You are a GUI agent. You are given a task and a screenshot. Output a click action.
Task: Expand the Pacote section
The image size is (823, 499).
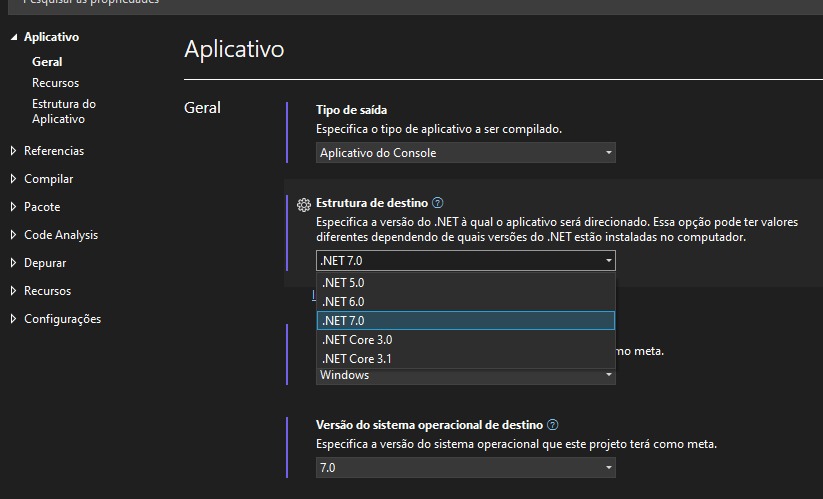(14, 207)
